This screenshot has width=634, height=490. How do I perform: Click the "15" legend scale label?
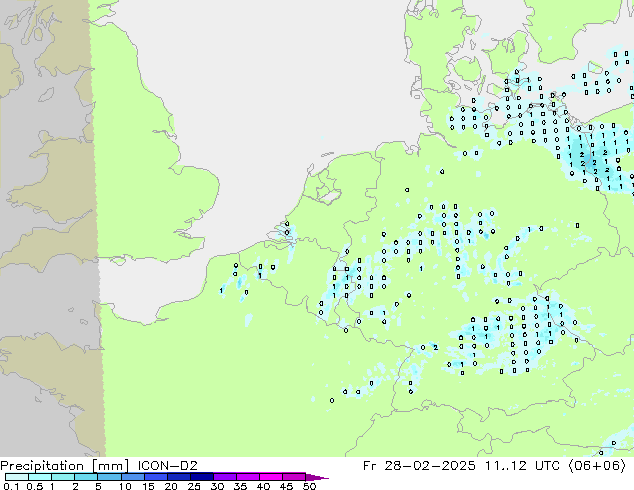148,486
